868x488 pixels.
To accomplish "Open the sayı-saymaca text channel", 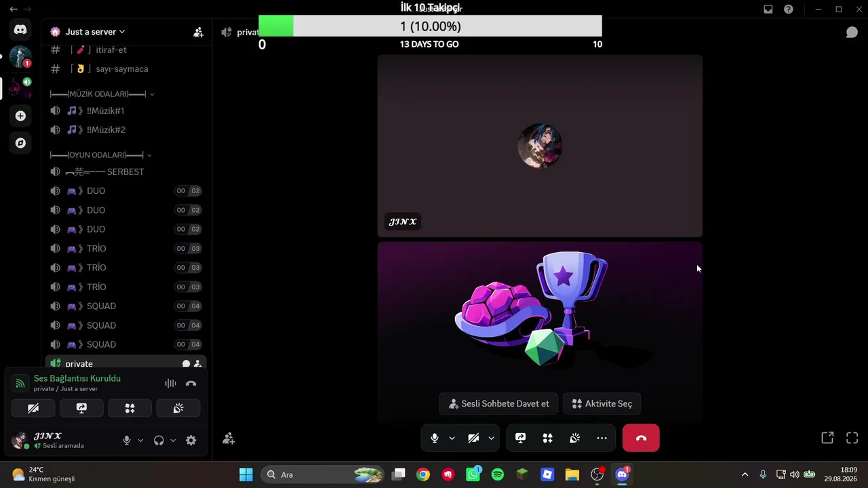I will pos(126,69).
